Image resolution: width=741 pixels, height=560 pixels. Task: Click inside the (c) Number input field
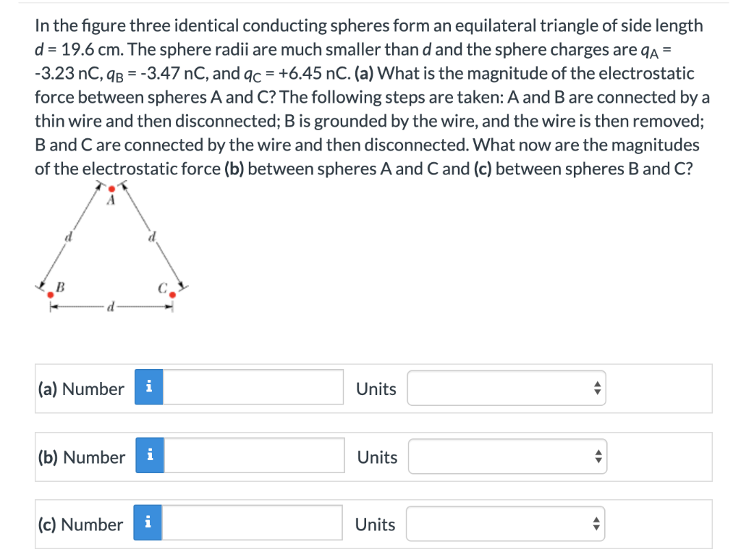coord(253,523)
